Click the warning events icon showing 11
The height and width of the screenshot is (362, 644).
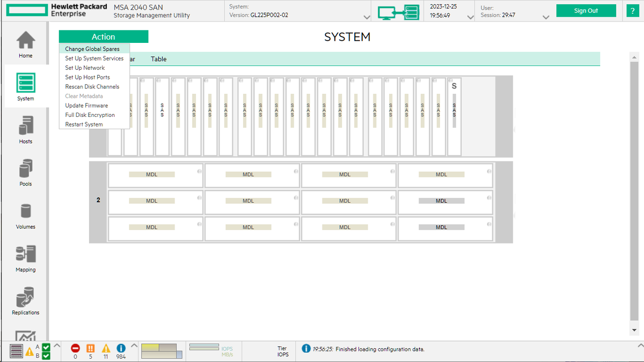[106, 348]
